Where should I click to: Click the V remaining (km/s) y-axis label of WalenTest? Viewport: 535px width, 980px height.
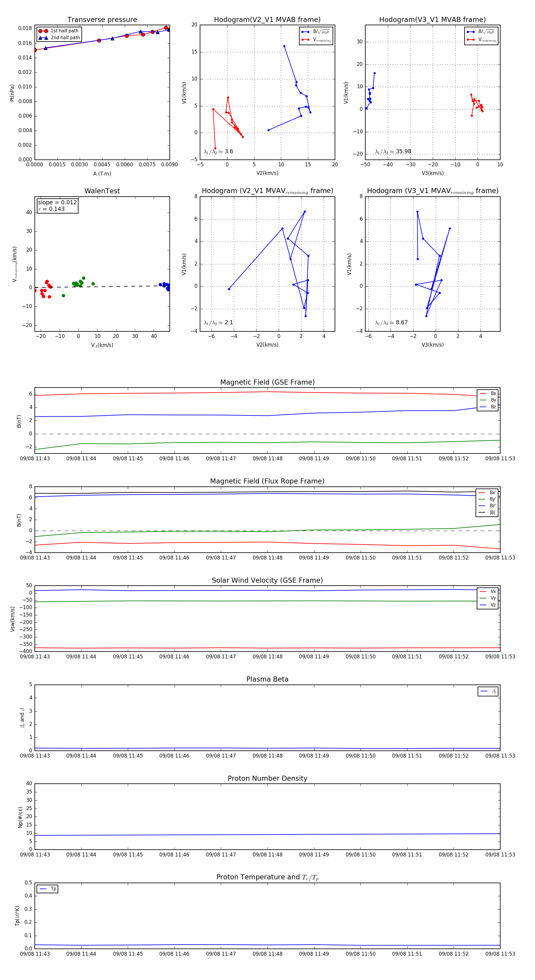pyautogui.click(x=15, y=264)
